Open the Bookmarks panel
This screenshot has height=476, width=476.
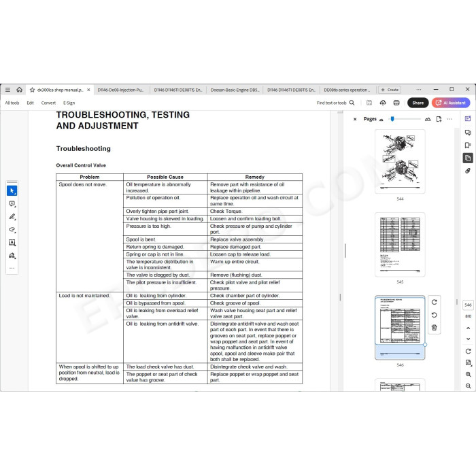468,145
